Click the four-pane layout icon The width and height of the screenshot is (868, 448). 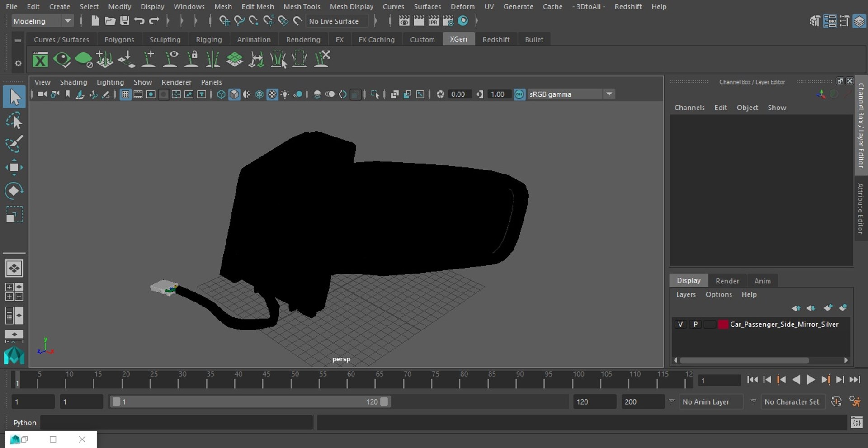coord(14,292)
